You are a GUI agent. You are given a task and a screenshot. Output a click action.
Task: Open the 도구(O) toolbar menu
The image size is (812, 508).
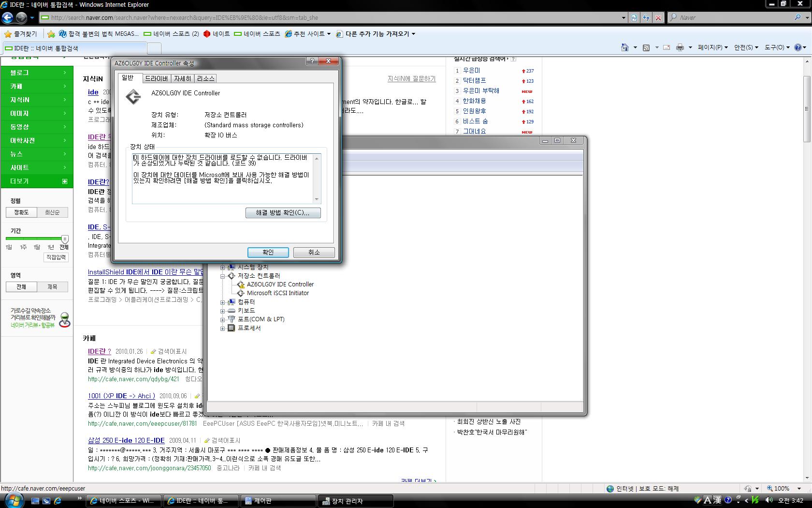point(777,47)
